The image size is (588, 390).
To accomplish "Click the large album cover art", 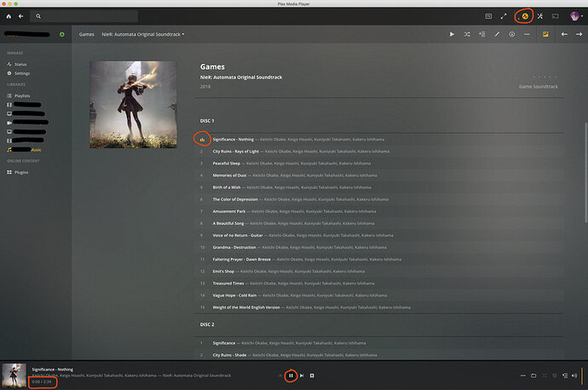I will tap(133, 105).
